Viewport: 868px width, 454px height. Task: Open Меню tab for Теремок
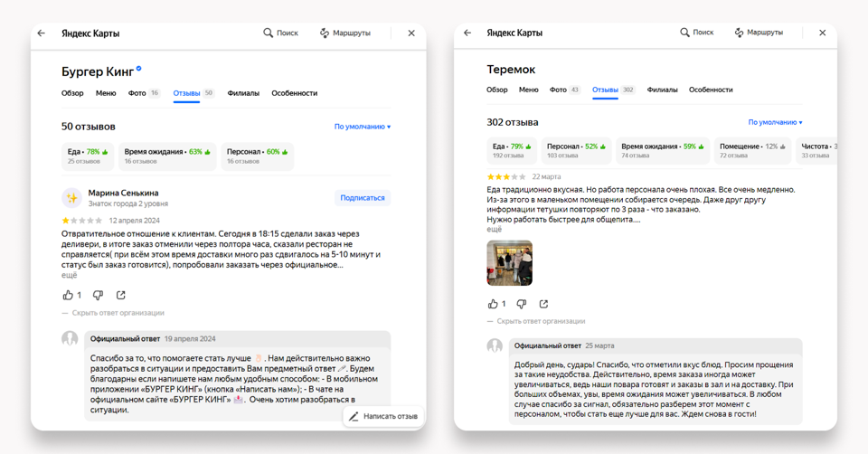point(529,90)
